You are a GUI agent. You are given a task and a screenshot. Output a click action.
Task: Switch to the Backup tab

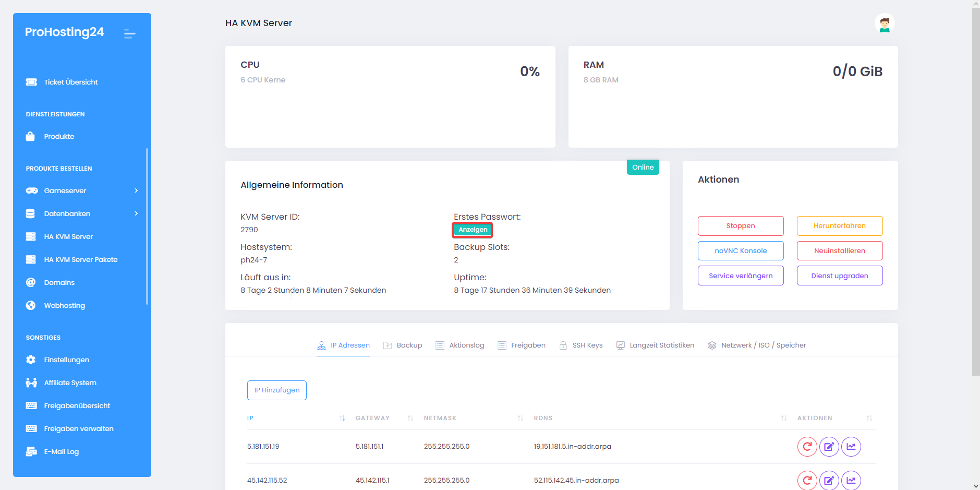403,345
